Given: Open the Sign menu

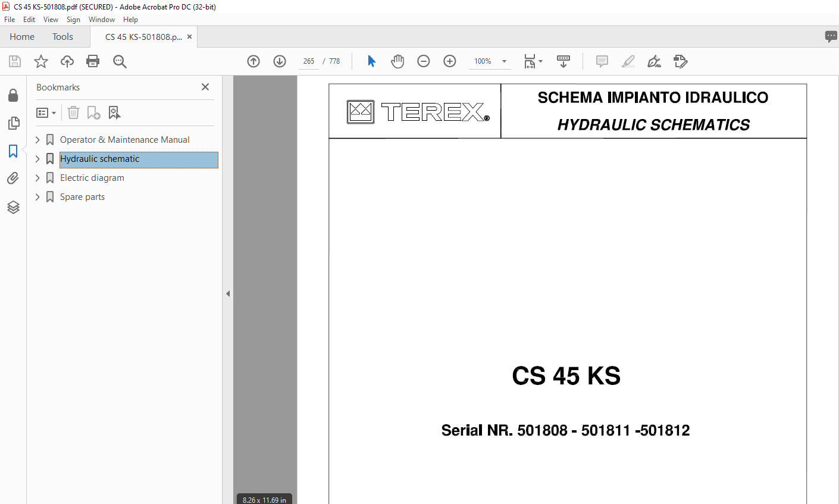Looking at the screenshot, I should (x=73, y=20).
